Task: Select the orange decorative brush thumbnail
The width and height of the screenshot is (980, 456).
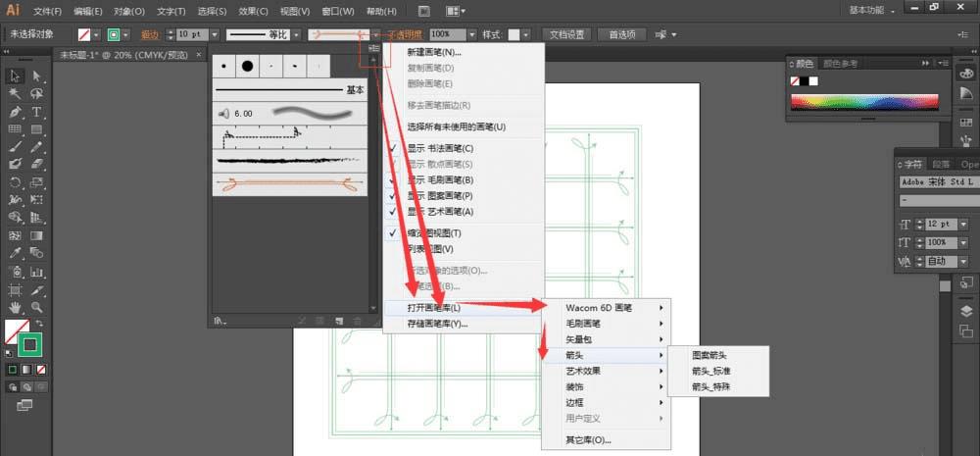Action: (289, 184)
